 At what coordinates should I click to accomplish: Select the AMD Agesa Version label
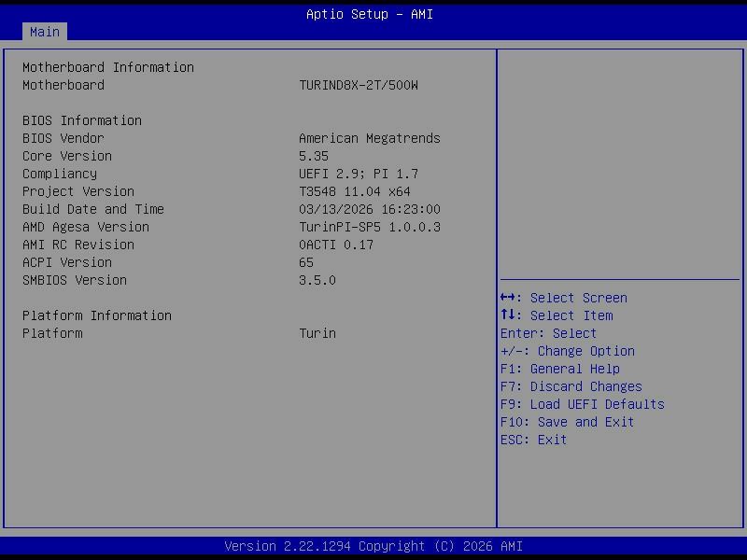click(86, 227)
